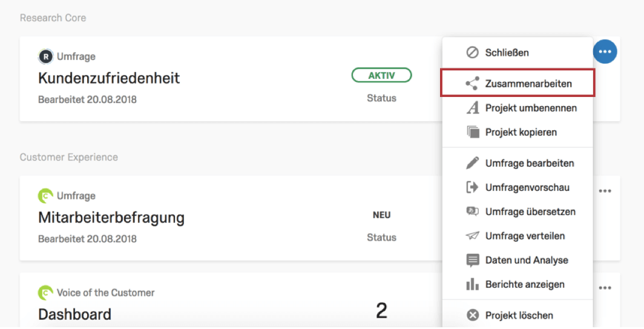Open the Mitarbeiterbefragung project title

point(111,217)
